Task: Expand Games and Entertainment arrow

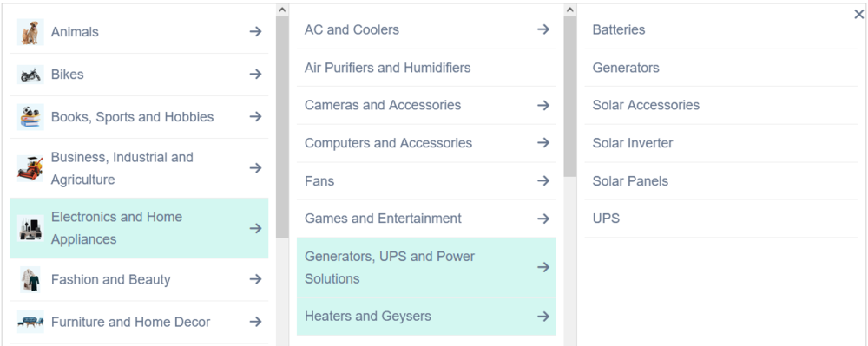Action: (x=543, y=219)
